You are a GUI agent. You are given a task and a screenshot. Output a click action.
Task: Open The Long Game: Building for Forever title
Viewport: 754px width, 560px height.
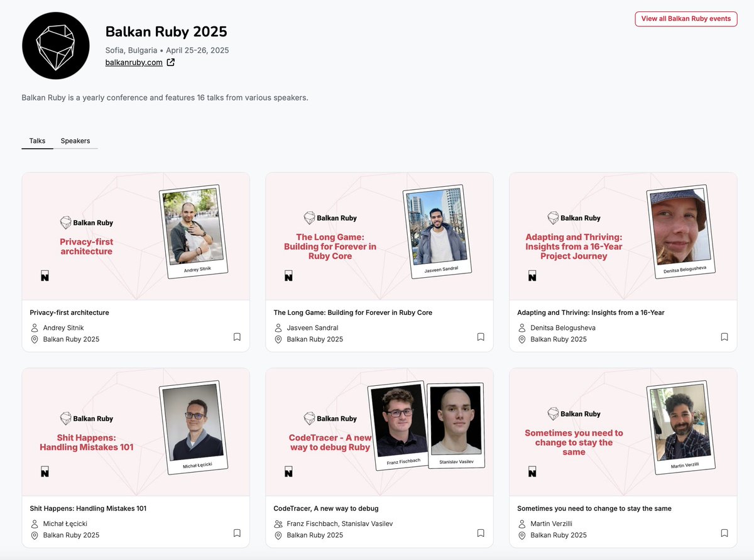(x=353, y=312)
